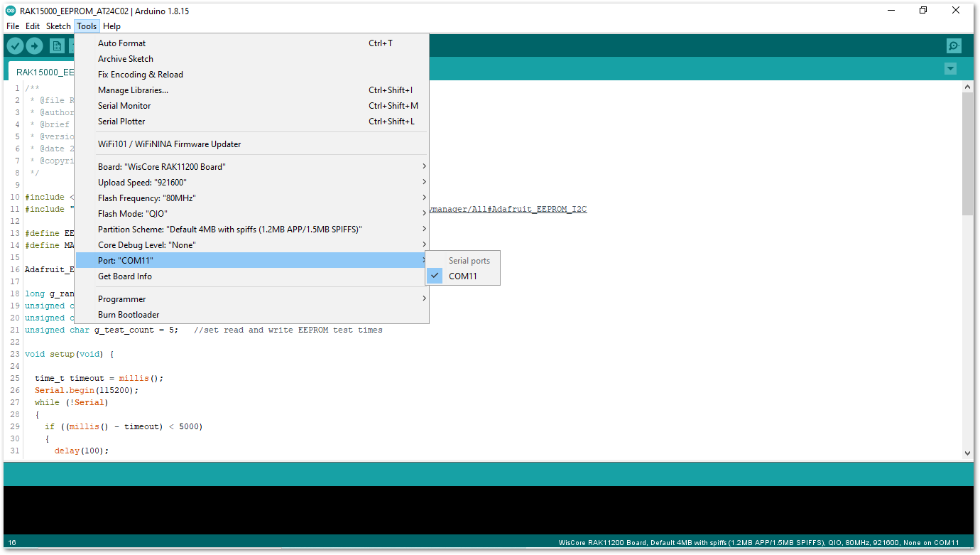Expand Board: "WisCore RAK11200 Board" submenu

click(252, 167)
